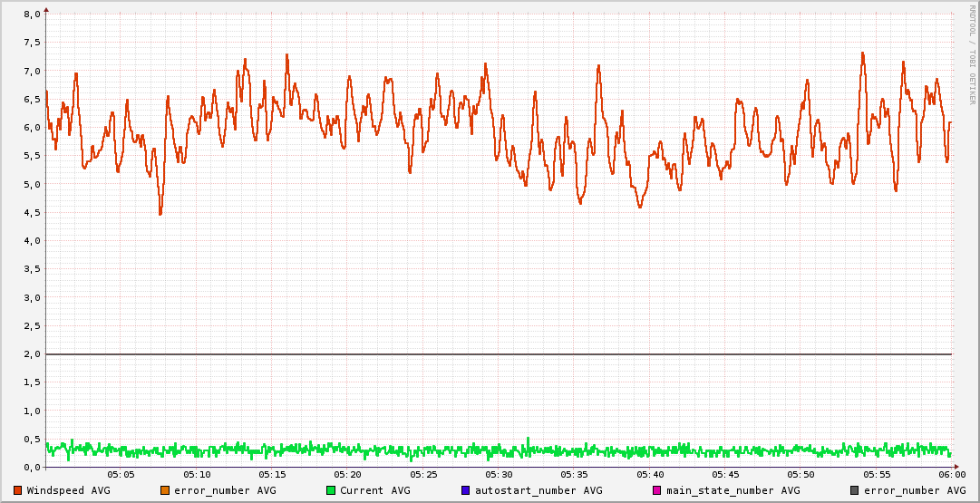Click the blue autostart_number legend swatch
The image size is (980, 503).
(466, 490)
